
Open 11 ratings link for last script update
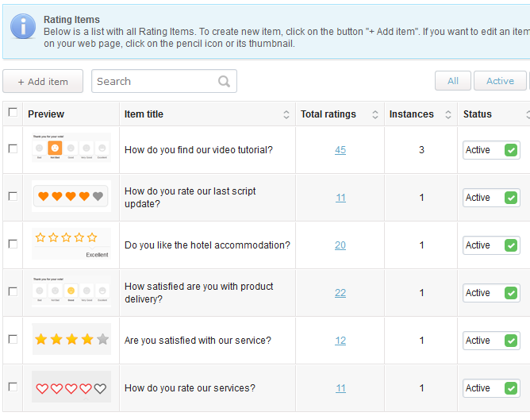340,198
